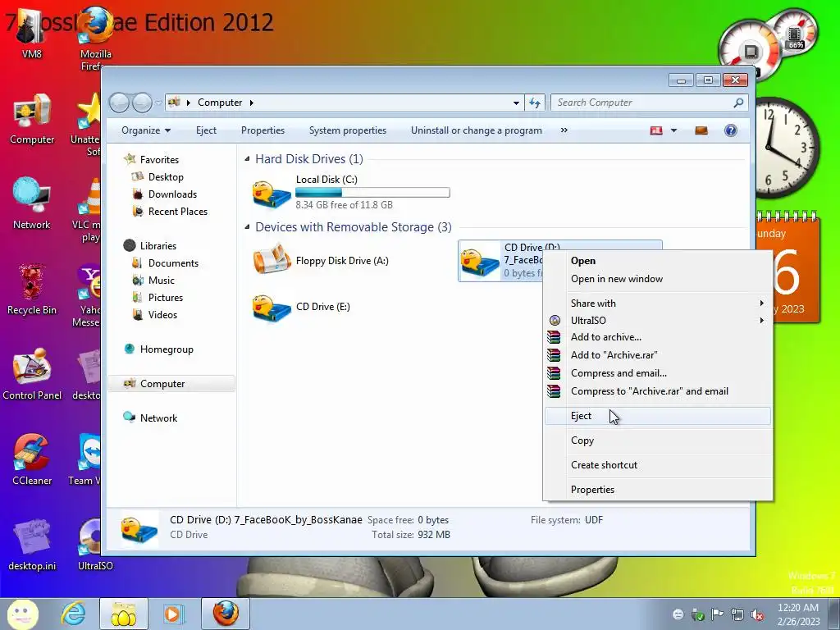Select the CD Drive (E:) icon
The image size is (840, 630).
pyautogui.click(x=272, y=308)
